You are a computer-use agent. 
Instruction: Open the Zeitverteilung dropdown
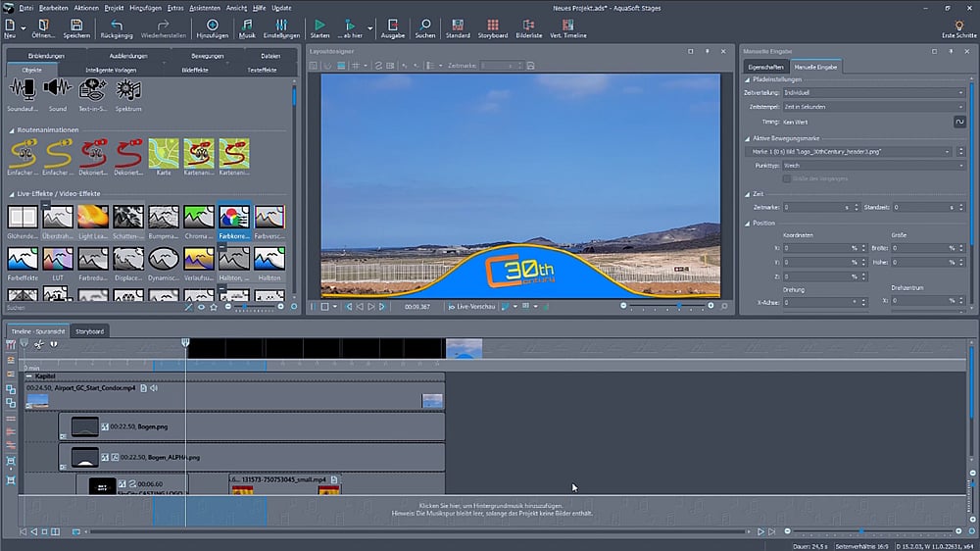tap(874, 92)
